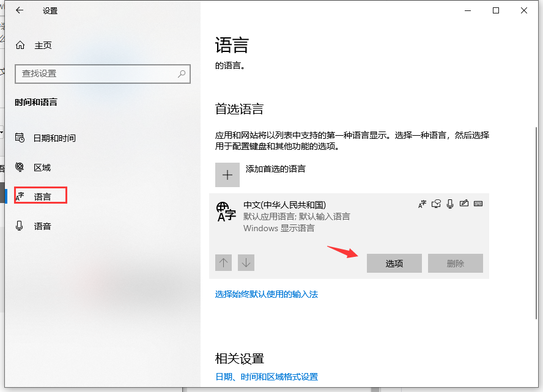543x392 pixels.
Task: Click the keyboard feature icon
Action: pos(478,204)
